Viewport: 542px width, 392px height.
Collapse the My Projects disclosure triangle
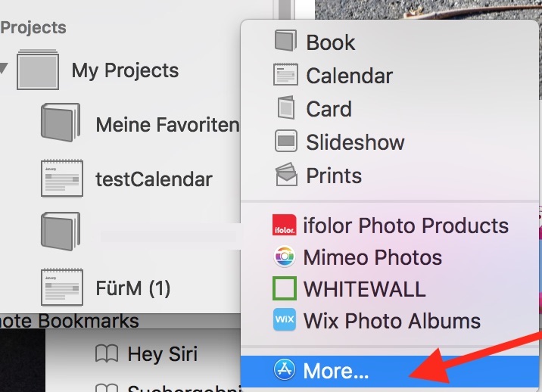pos(5,70)
